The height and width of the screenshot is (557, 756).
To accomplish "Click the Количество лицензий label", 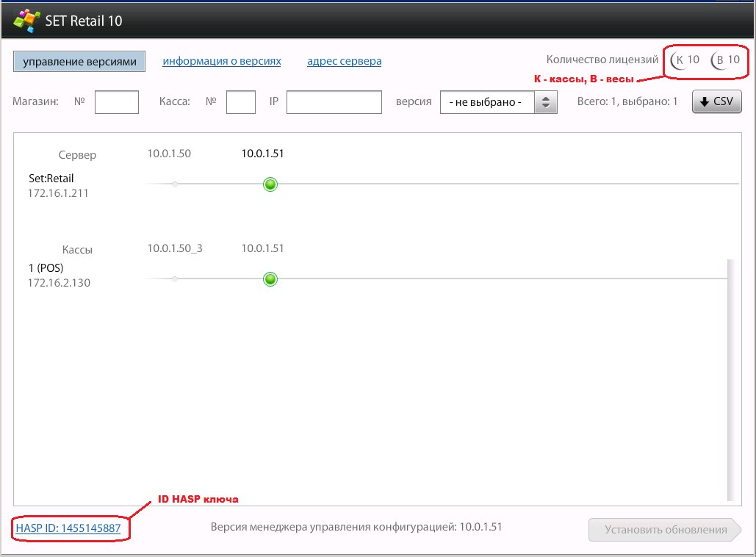I will click(602, 60).
